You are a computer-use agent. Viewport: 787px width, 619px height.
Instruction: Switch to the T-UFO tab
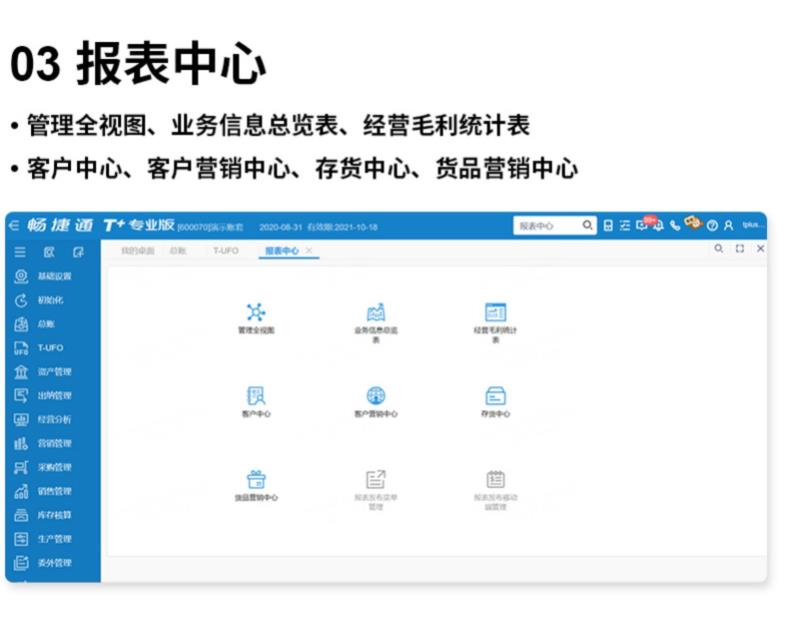point(225,251)
